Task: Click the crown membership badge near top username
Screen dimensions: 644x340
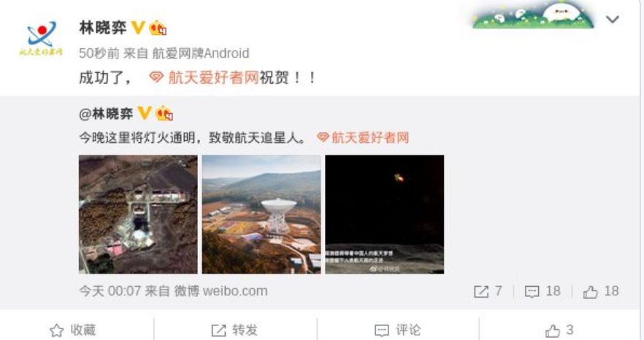Action: coord(158,28)
